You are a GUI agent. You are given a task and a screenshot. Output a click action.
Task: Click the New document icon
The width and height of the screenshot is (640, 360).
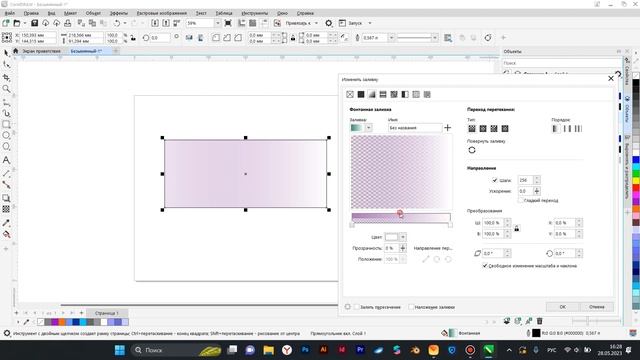[6, 23]
